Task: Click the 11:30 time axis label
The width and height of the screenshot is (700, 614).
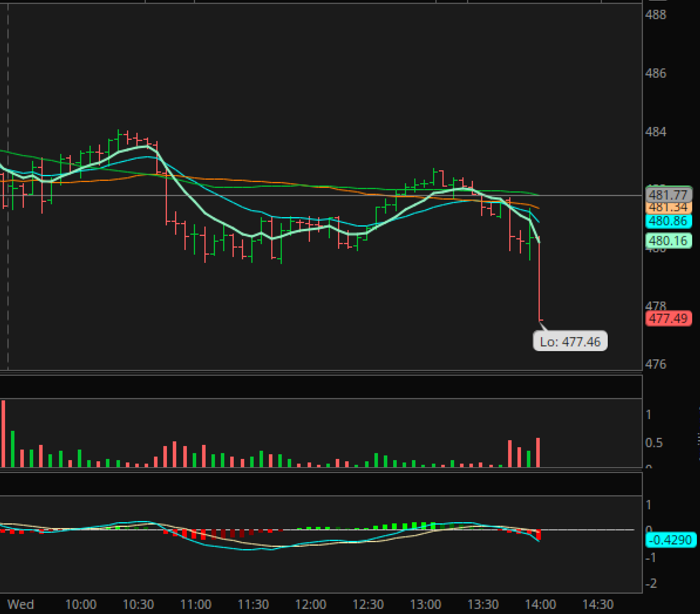Action: pyautogui.click(x=253, y=605)
